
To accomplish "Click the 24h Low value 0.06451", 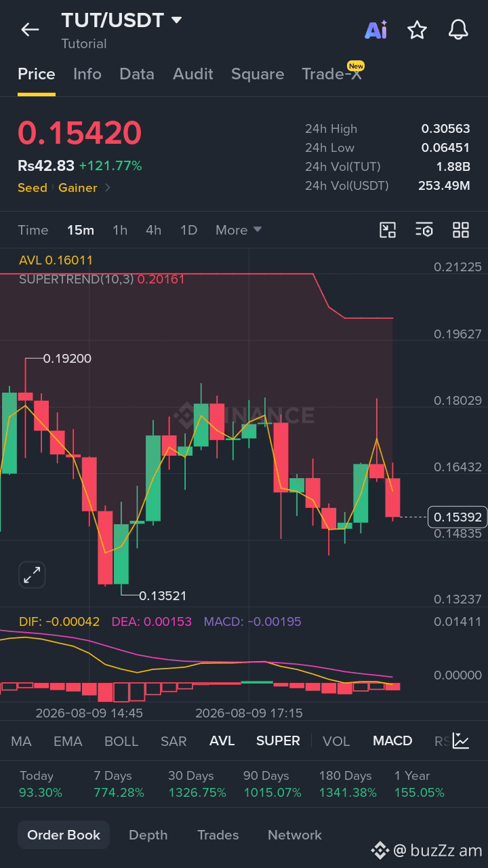I will pos(445,148).
